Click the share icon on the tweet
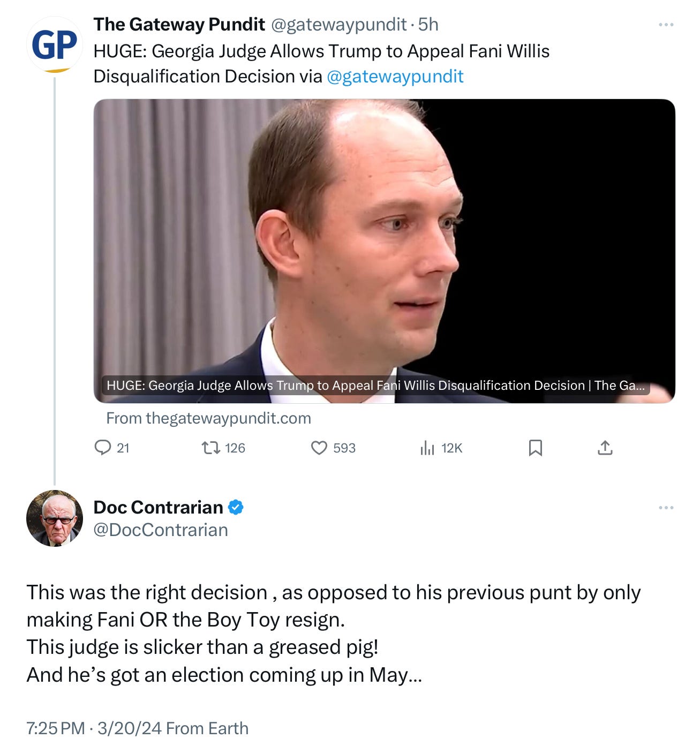The width and height of the screenshot is (700, 754). coord(605,448)
